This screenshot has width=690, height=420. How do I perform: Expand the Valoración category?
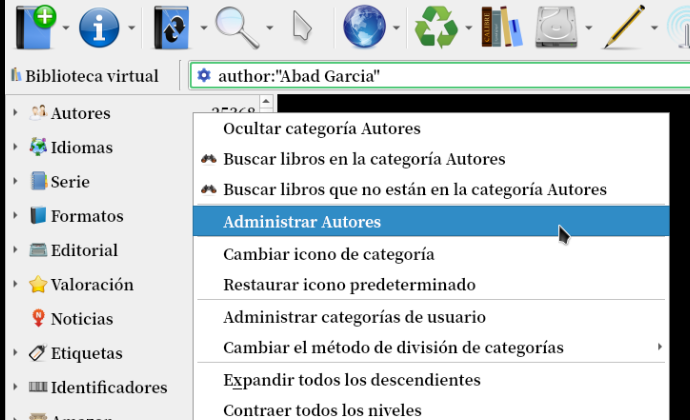15,284
